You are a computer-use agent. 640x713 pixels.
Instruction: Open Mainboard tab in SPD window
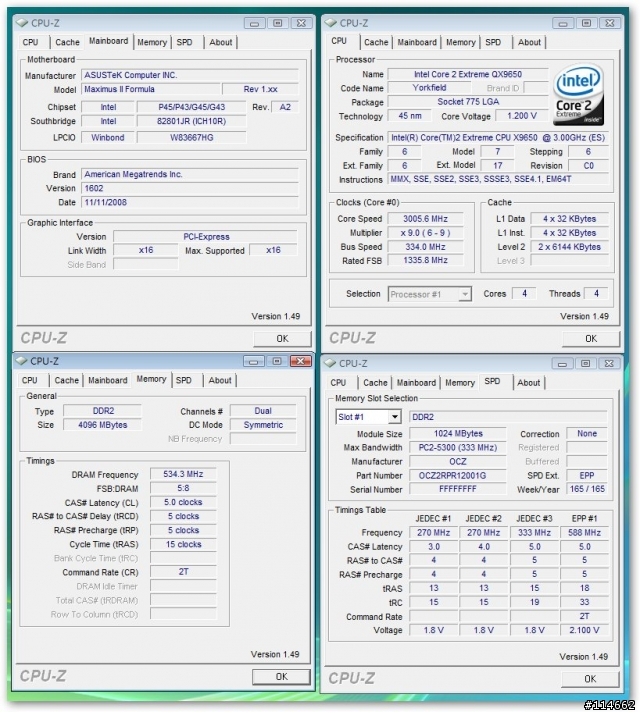click(x=416, y=383)
